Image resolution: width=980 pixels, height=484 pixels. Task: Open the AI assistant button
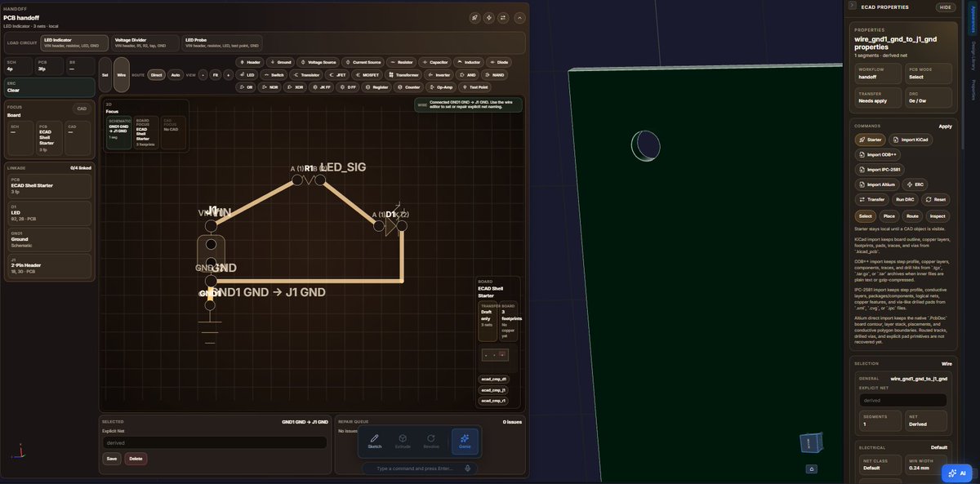[957, 473]
